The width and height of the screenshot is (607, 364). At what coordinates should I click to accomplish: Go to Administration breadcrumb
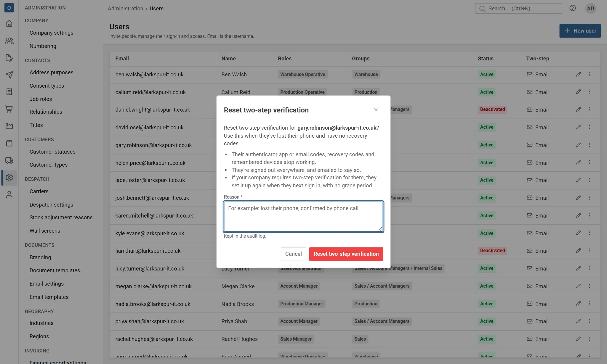pos(125,9)
